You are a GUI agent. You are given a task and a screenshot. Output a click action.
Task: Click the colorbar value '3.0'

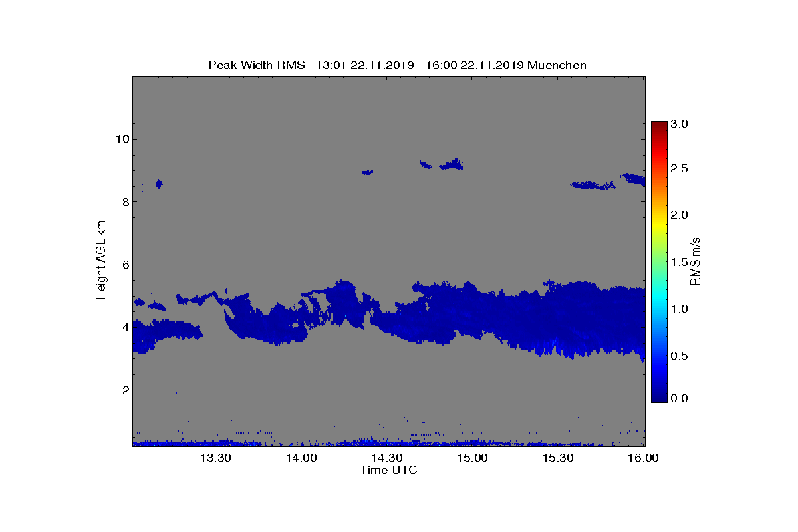[678, 124]
